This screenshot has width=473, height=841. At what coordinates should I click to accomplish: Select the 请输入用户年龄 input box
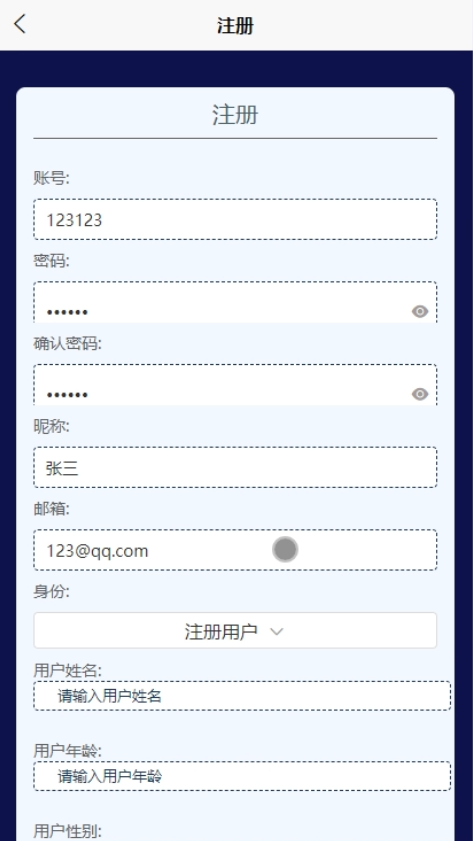pyautogui.click(x=242, y=776)
